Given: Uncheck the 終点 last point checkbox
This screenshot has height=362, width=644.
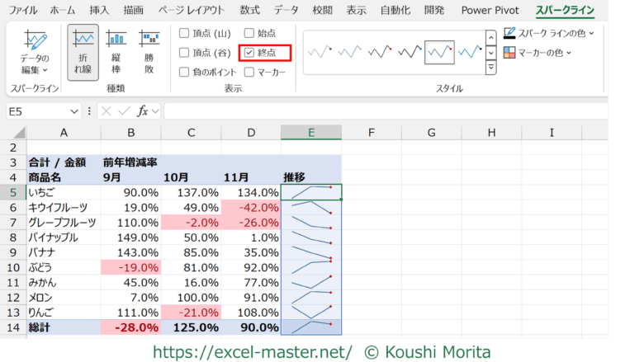Looking at the screenshot, I should 249,53.
